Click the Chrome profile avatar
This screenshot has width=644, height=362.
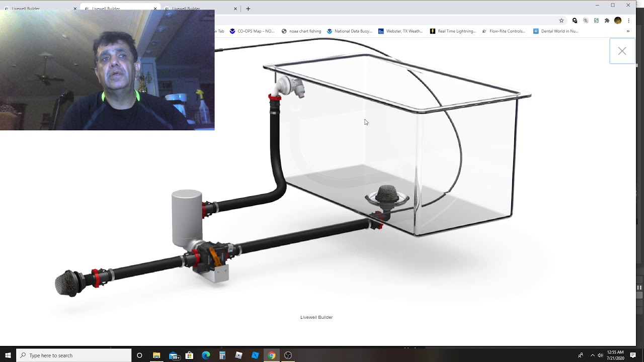[618, 21]
